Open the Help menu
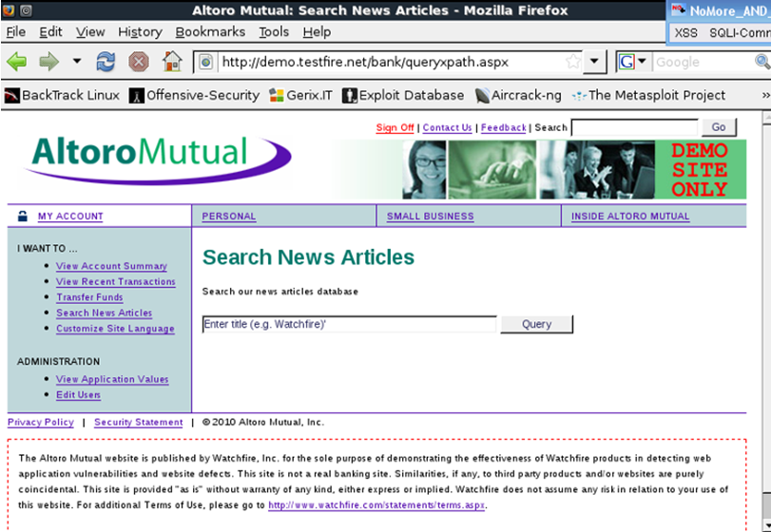Screen dimensions: 771x532 coord(317,32)
